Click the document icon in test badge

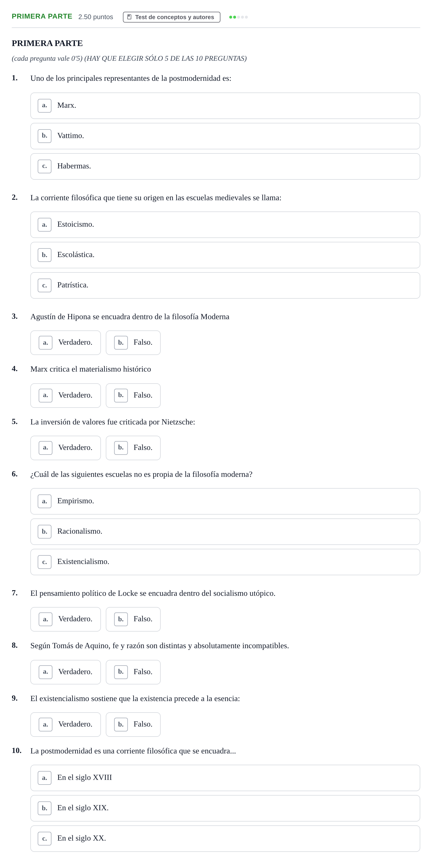pyautogui.click(x=129, y=17)
